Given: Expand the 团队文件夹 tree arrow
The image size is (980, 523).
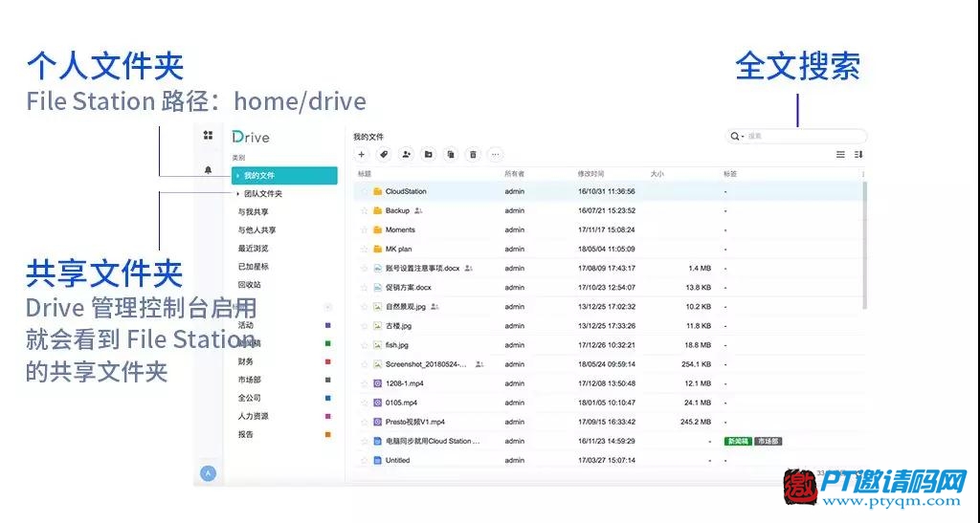Looking at the screenshot, I should 238,194.
